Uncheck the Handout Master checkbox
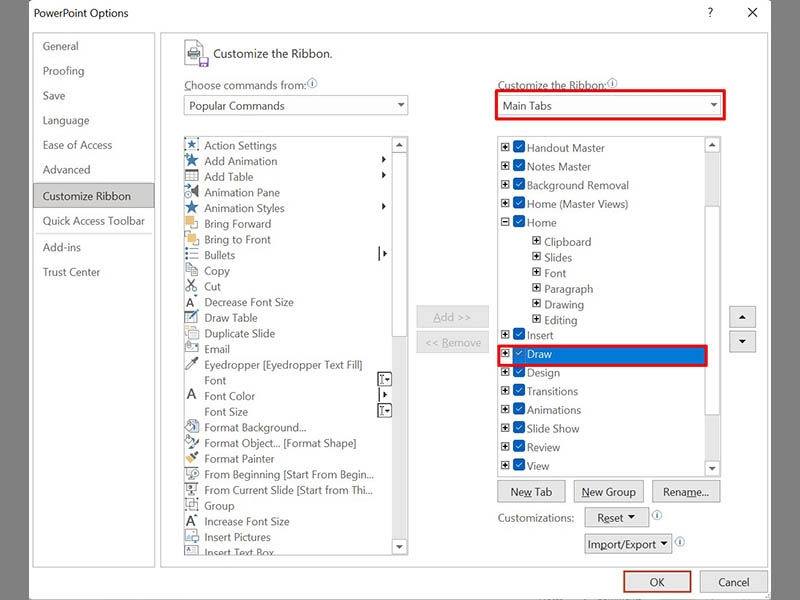 tap(519, 147)
